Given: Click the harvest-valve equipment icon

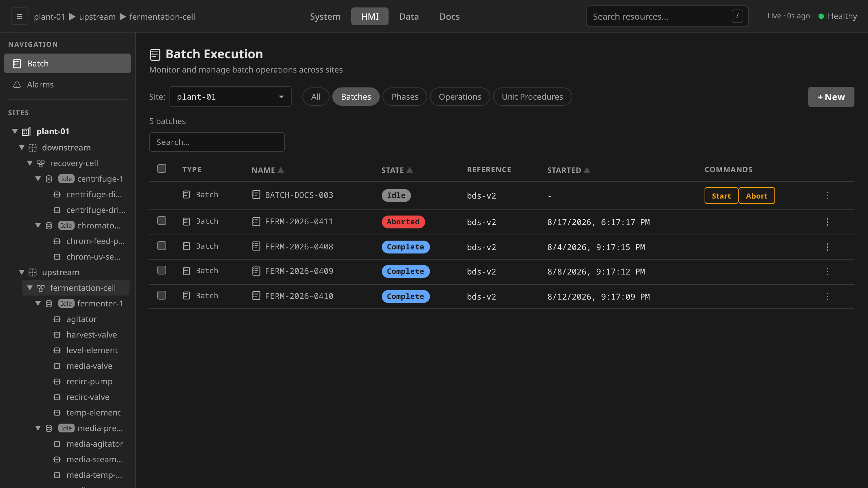Looking at the screenshot, I should (57, 335).
